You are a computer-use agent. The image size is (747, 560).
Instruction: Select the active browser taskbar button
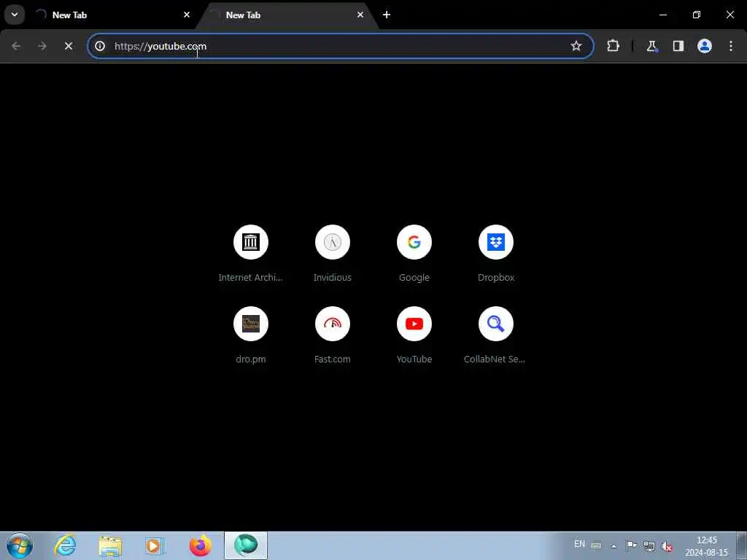tap(246, 545)
